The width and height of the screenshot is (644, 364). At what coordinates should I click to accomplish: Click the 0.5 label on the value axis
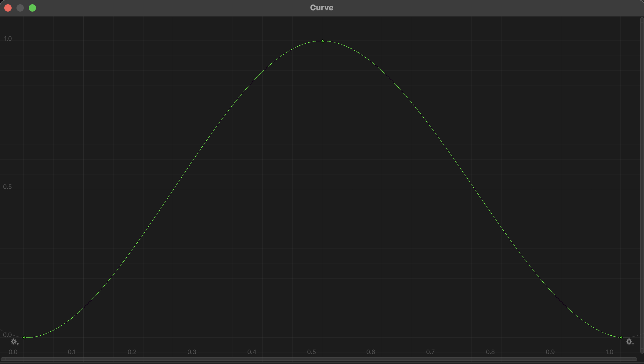[x=7, y=187]
